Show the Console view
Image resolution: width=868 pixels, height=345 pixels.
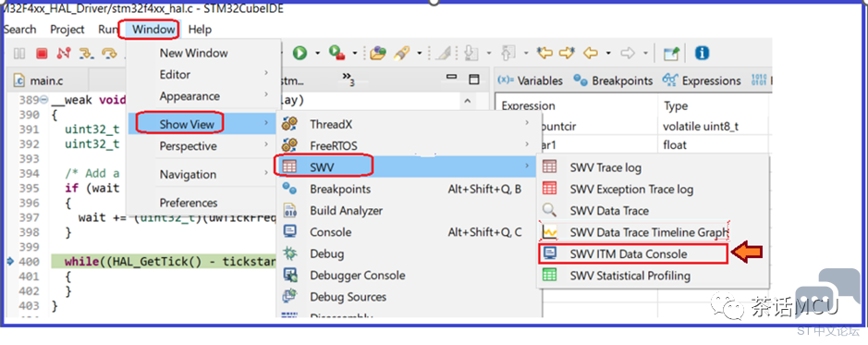[x=406, y=232]
